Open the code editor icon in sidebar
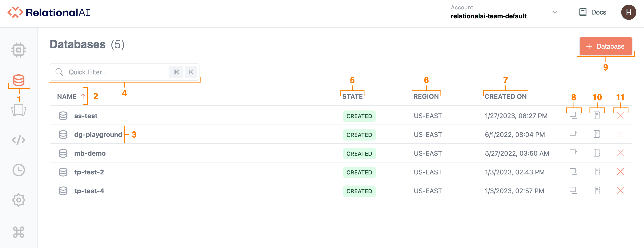 click(x=19, y=140)
